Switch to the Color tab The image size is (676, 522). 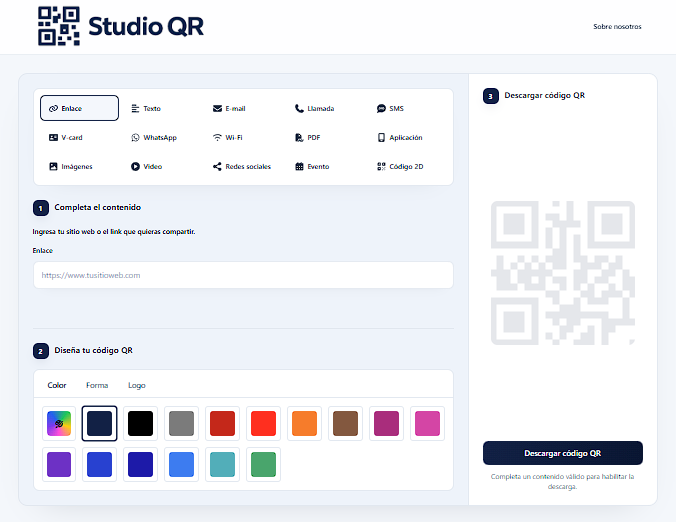tap(57, 385)
